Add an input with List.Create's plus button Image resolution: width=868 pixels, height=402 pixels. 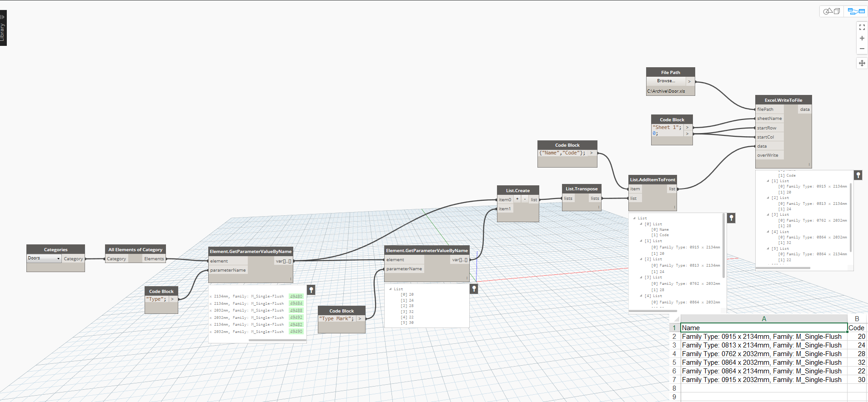[x=517, y=199]
